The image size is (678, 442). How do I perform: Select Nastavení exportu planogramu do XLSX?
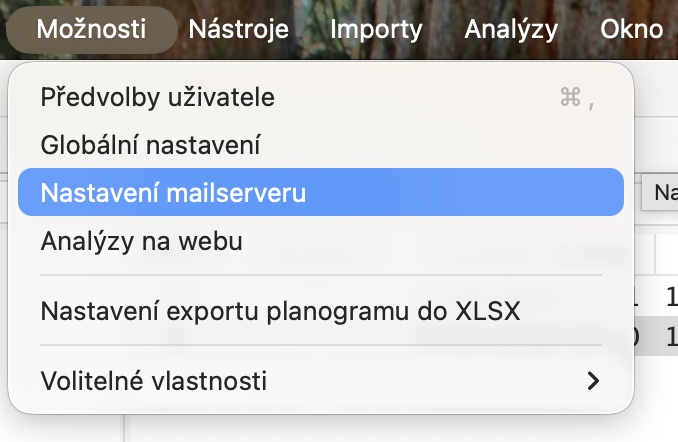tap(321, 311)
